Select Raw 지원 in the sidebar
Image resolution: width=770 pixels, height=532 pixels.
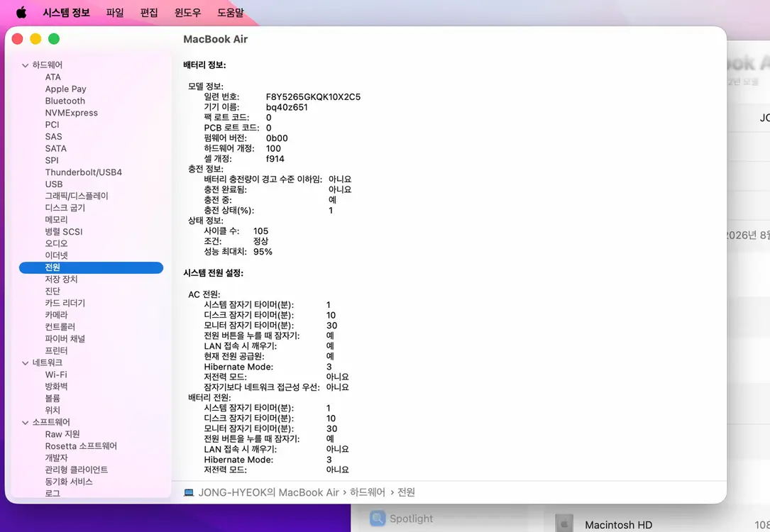(62, 434)
